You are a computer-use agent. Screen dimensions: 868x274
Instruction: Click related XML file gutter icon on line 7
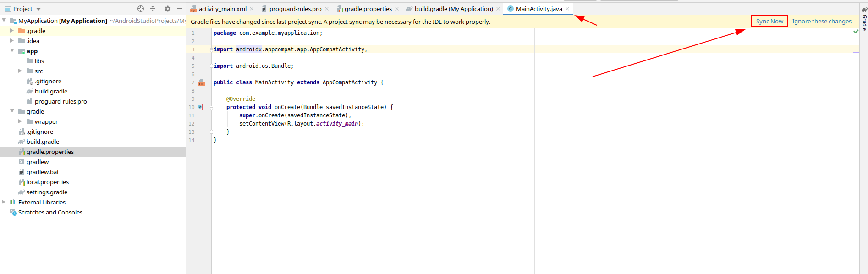[201, 82]
